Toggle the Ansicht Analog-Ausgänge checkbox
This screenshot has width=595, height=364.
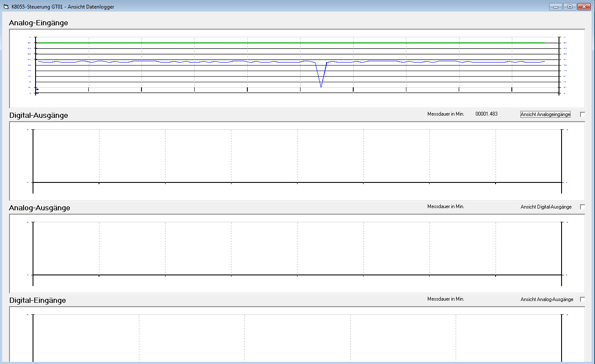tap(583, 299)
